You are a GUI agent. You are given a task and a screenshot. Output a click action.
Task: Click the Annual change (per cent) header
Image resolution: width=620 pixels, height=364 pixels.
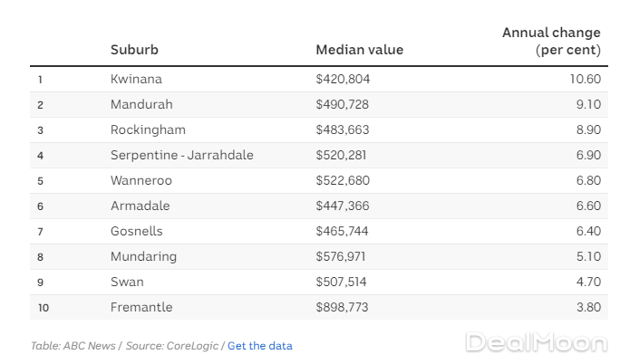coord(551,41)
